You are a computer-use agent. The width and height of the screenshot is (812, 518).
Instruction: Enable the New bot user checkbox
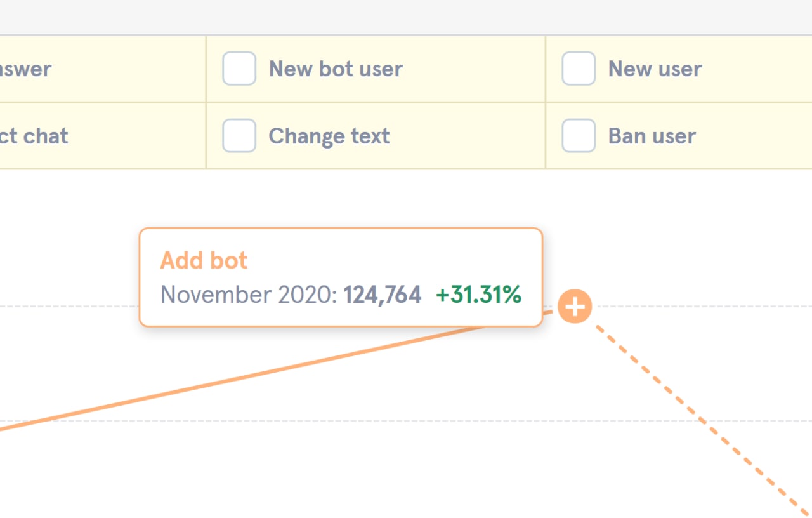(239, 69)
